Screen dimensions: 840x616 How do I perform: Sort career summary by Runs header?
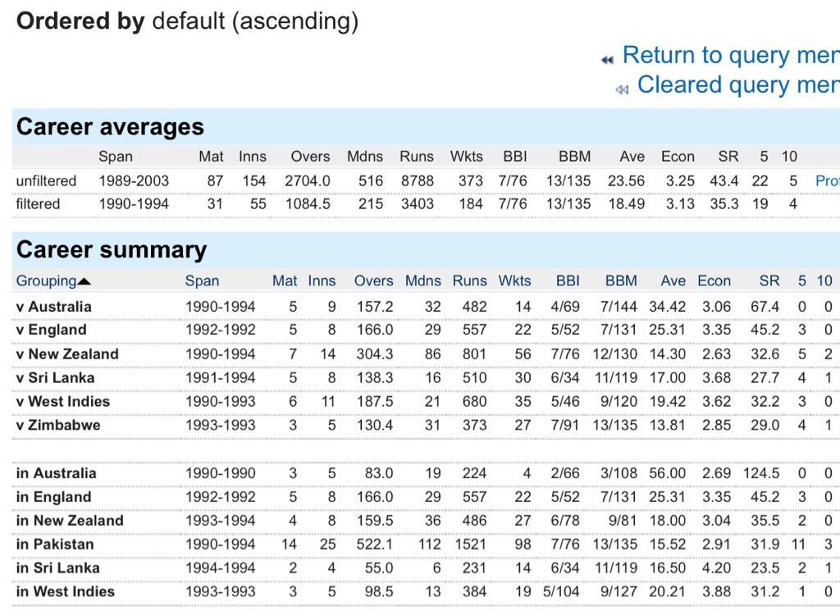(x=469, y=281)
